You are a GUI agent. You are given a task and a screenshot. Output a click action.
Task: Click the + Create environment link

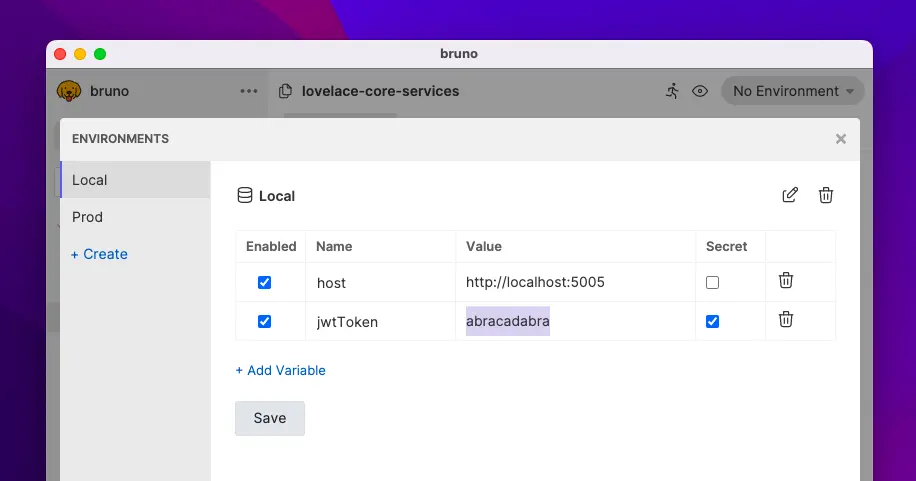(99, 254)
